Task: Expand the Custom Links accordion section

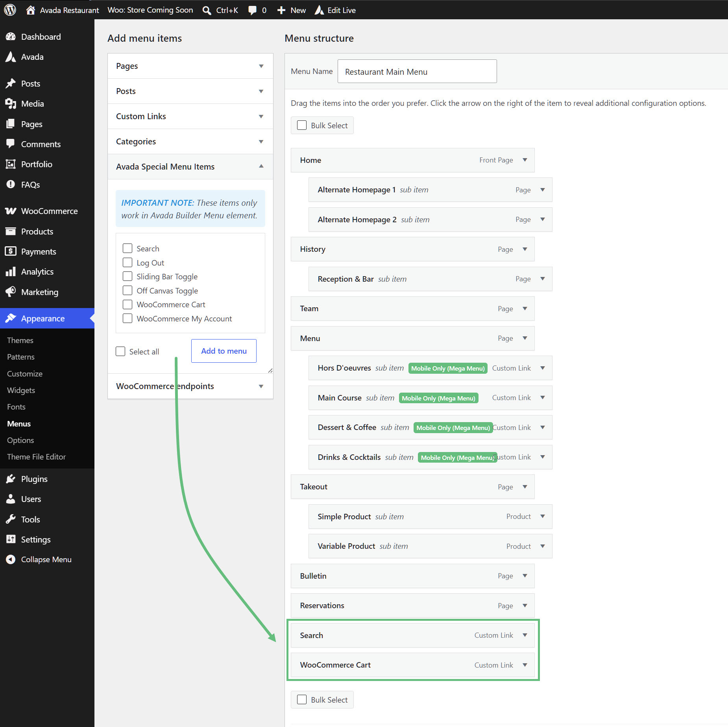Action: click(x=190, y=116)
